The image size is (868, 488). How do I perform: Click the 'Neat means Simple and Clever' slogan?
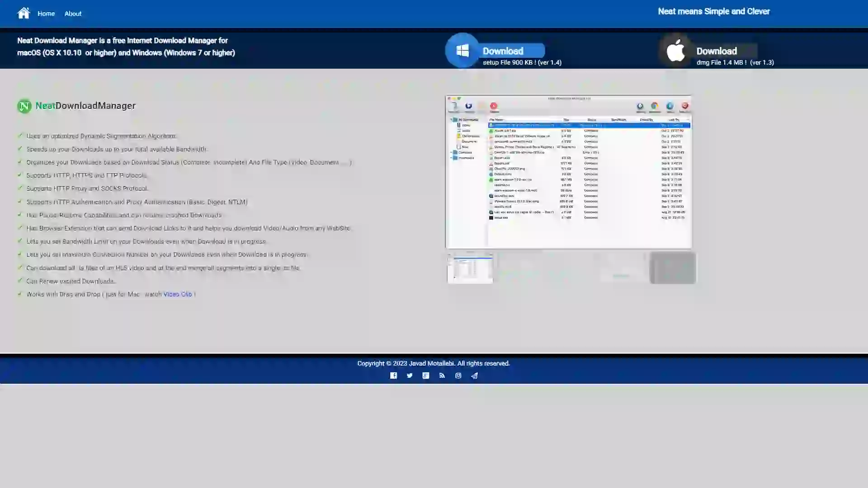[714, 11]
